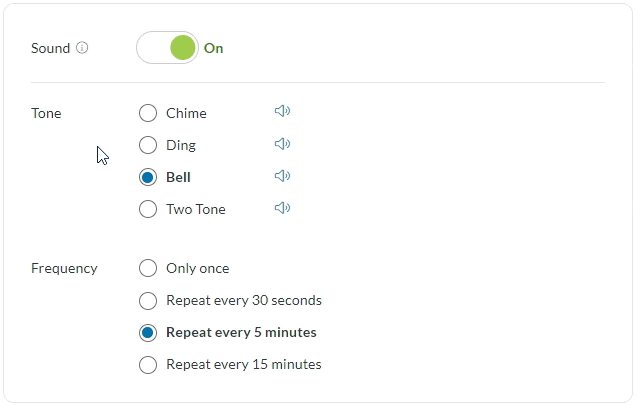Image resolution: width=637 pixels, height=406 pixels.
Task: Click the speaker icon beside Bell
Action: tap(282, 176)
